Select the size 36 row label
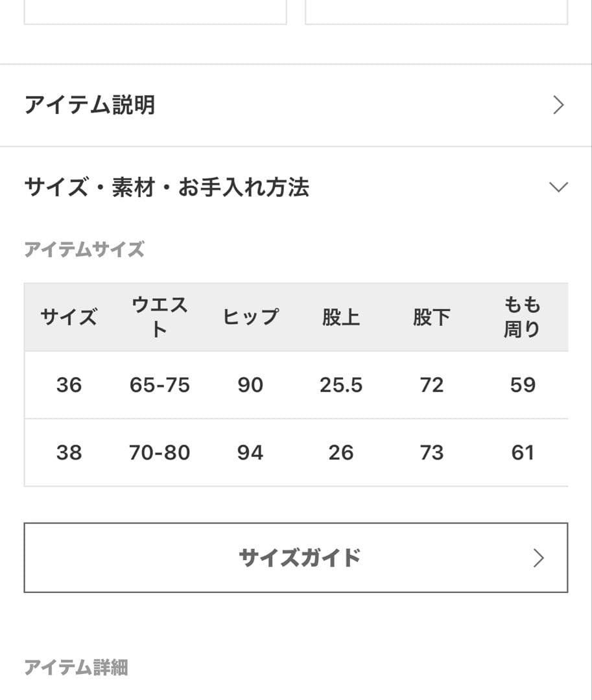Image resolution: width=592 pixels, height=700 pixels. [69, 385]
